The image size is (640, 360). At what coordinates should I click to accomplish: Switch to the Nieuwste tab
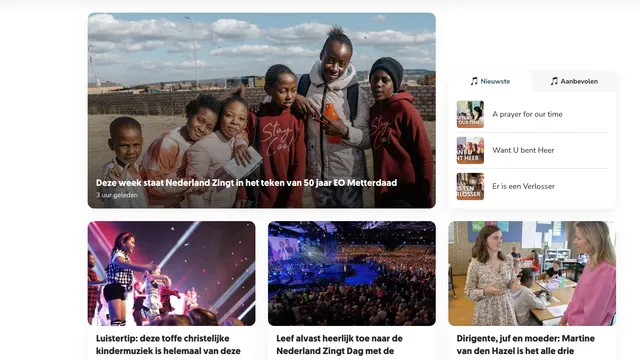click(x=490, y=81)
